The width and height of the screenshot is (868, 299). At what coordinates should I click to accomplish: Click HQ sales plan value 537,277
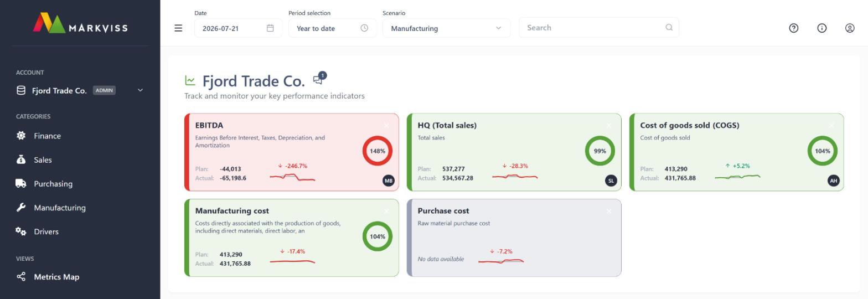(453, 169)
